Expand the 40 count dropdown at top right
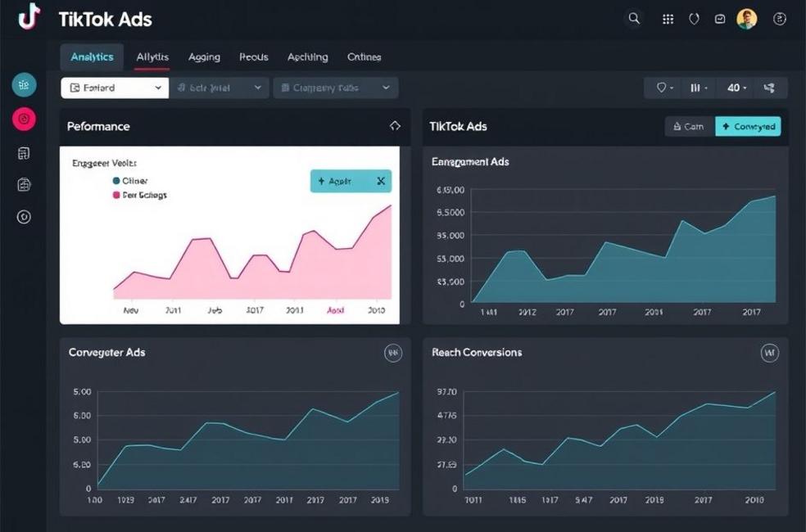Image resolution: width=806 pixels, height=532 pixels. (736, 88)
